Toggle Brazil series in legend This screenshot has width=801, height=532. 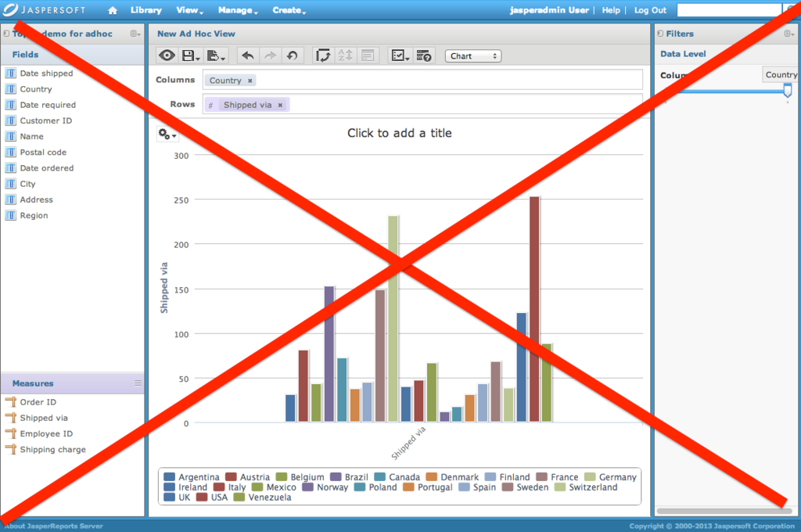point(349,477)
